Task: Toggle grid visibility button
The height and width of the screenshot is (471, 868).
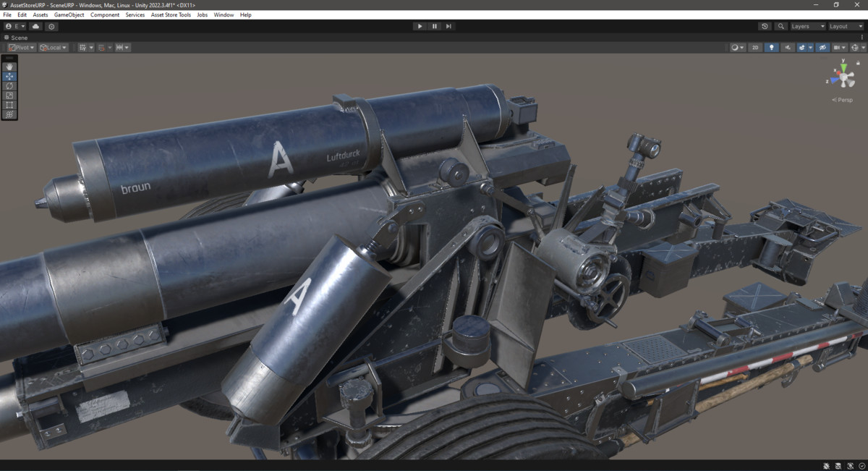Action: coord(83,48)
